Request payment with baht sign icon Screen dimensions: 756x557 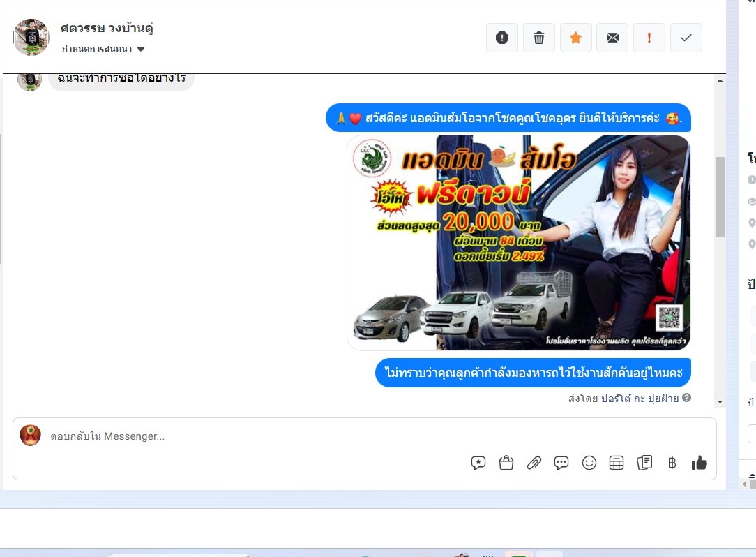pyautogui.click(x=672, y=463)
